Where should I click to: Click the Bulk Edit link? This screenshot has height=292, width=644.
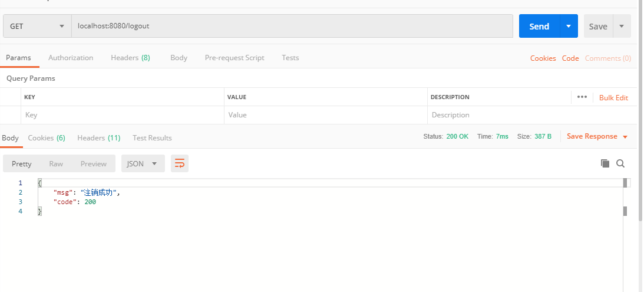tap(613, 97)
